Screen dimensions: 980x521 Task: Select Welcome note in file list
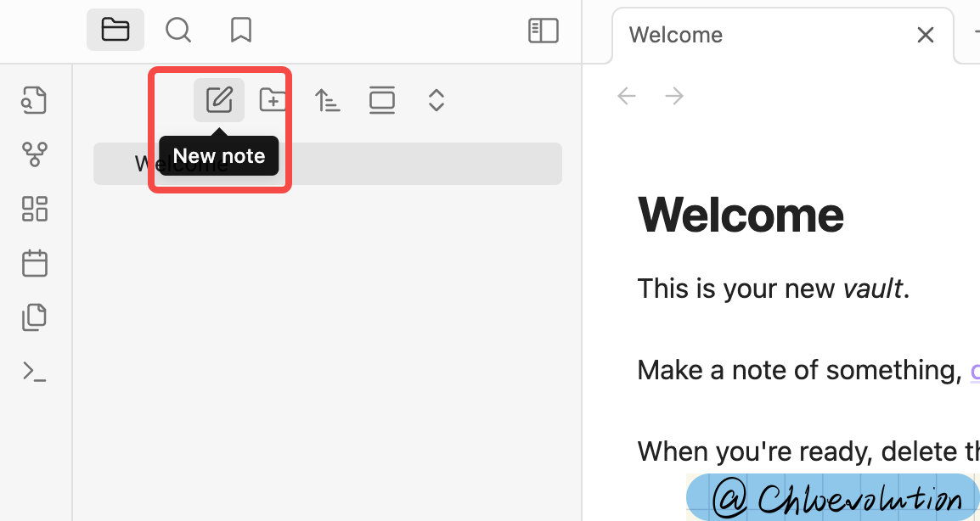328,164
